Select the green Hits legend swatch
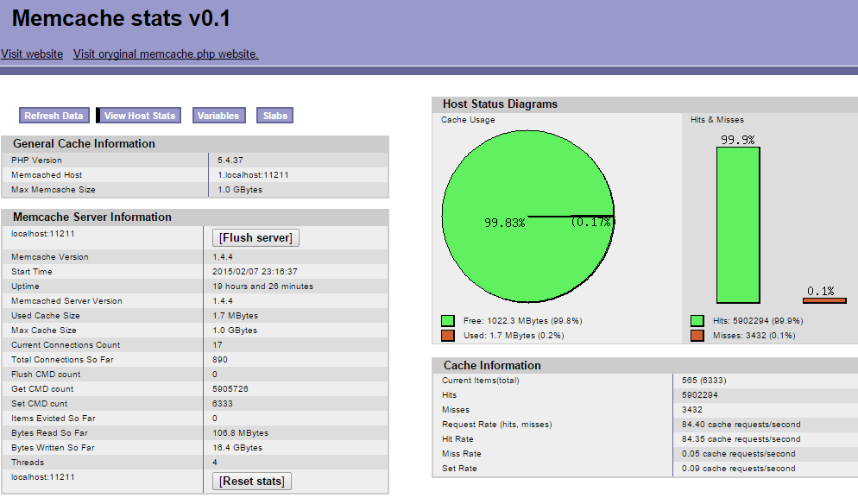The image size is (858, 504). (x=697, y=321)
